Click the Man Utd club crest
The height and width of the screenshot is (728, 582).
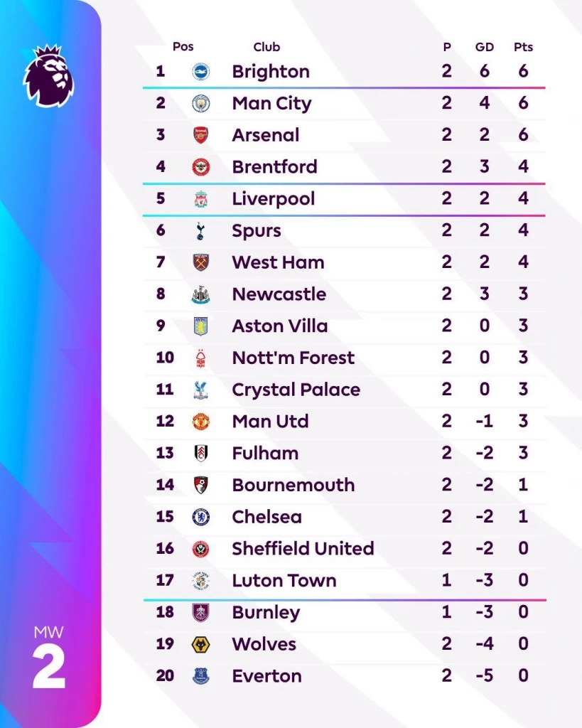[x=201, y=422]
